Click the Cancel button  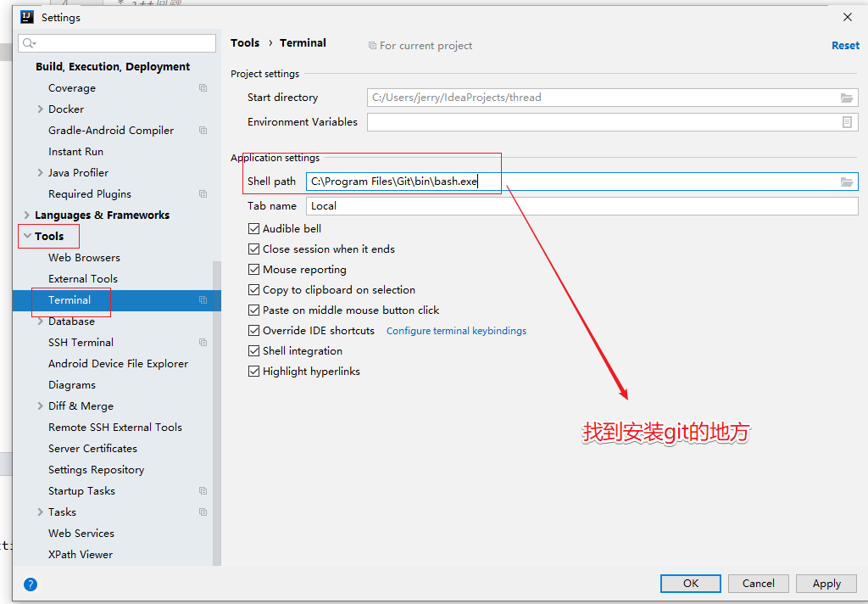(759, 584)
